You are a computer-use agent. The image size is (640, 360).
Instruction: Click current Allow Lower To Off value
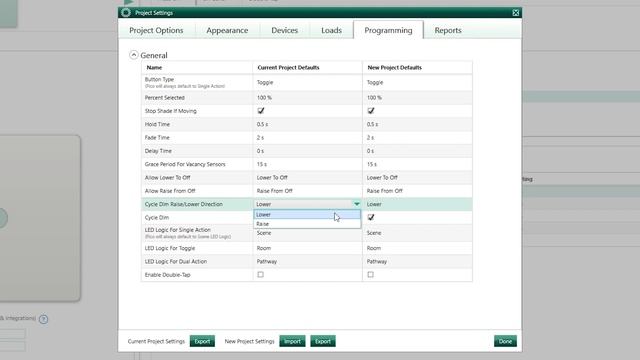point(272,178)
